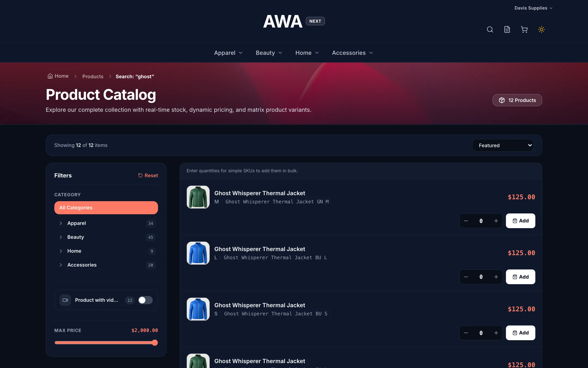Expand the Home category chevron in filters
This screenshot has height=368, width=588.
coord(61,251)
